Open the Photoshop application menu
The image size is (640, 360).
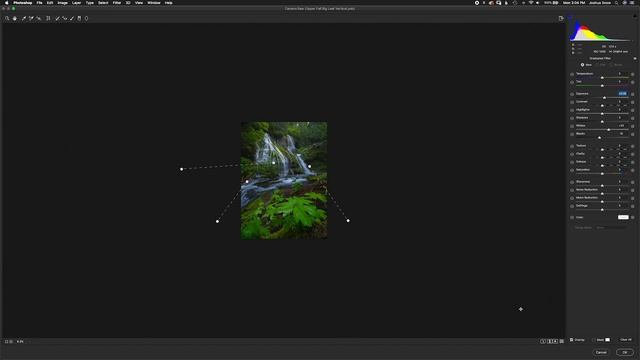pos(22,3)
